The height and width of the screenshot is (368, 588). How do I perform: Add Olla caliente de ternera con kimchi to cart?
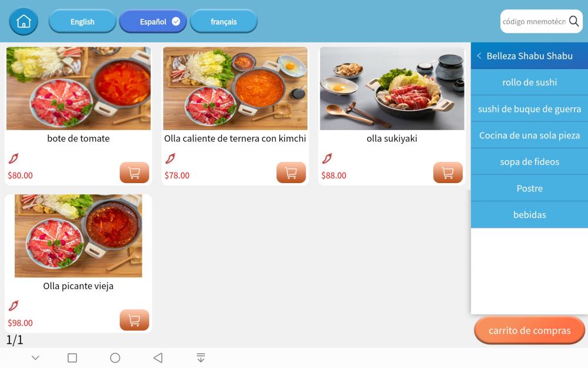(x=291, y=173)
